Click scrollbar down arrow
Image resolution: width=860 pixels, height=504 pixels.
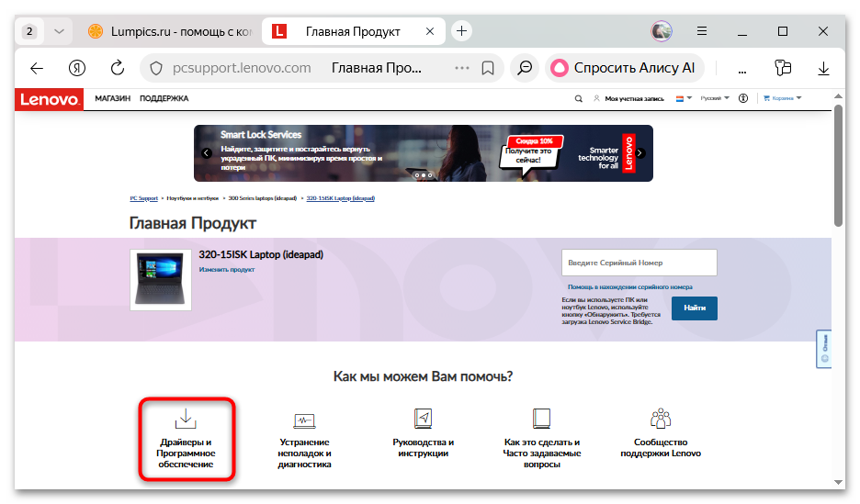click(x=838, y=482)
